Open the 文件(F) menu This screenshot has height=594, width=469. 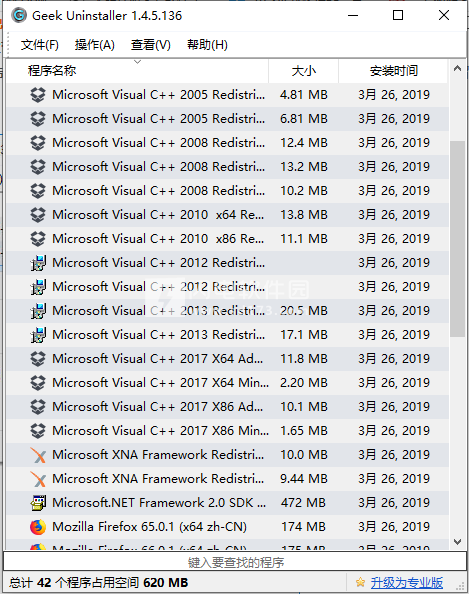(40, 45)
